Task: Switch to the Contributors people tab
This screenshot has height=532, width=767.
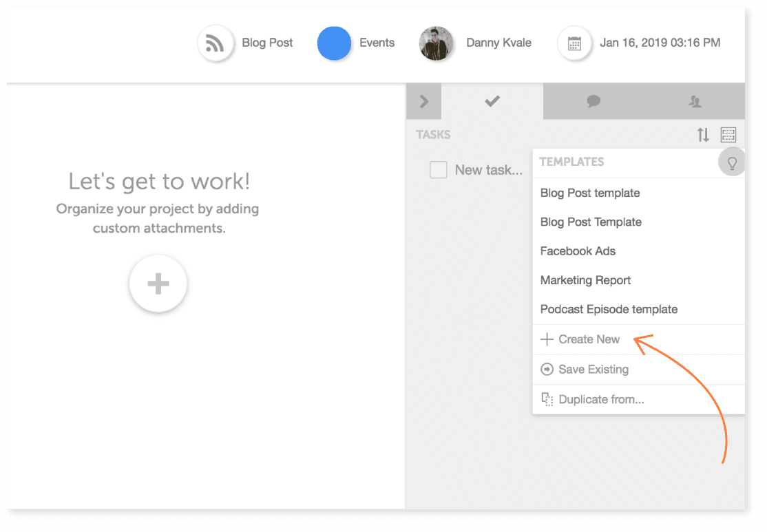Action: 695,101
